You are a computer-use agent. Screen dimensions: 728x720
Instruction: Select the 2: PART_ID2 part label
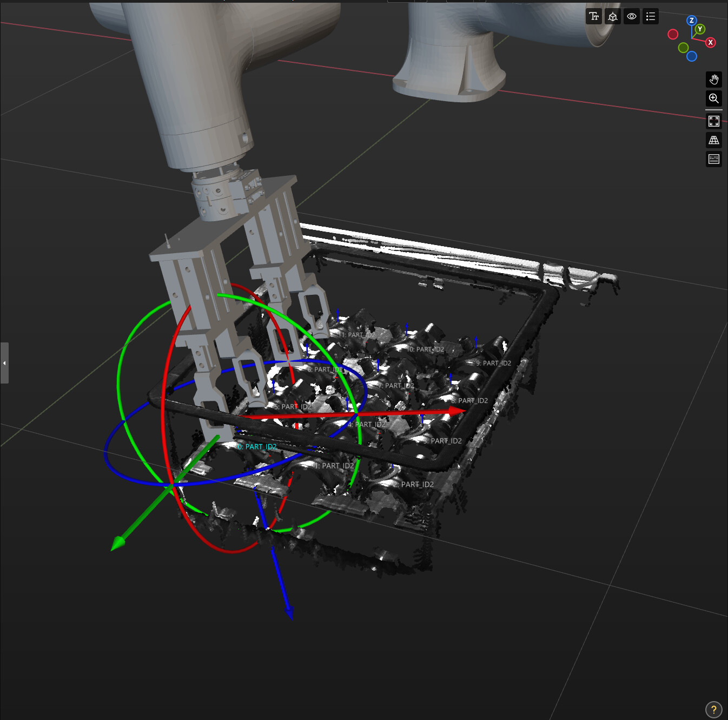pyautogui.click(x=414, y=485)
